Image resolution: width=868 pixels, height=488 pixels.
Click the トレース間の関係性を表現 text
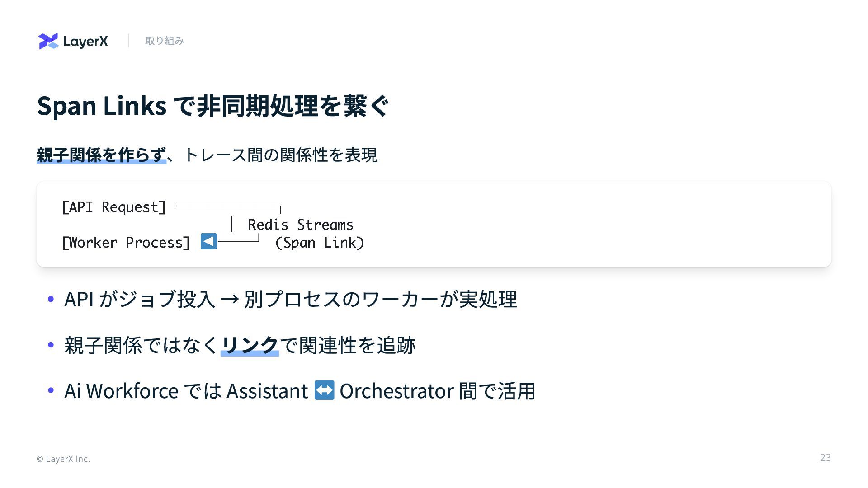tap(280, 155)
